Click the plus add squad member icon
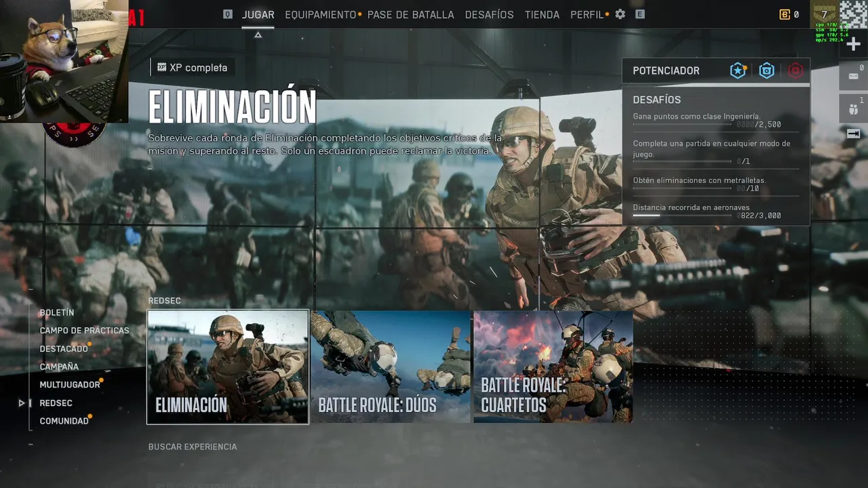 coord(854,44)
